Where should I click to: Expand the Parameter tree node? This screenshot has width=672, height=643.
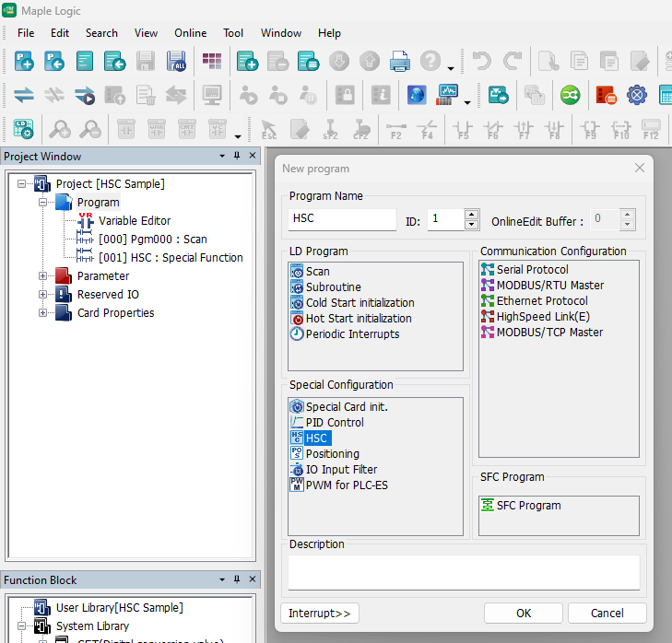click(42, 275)
